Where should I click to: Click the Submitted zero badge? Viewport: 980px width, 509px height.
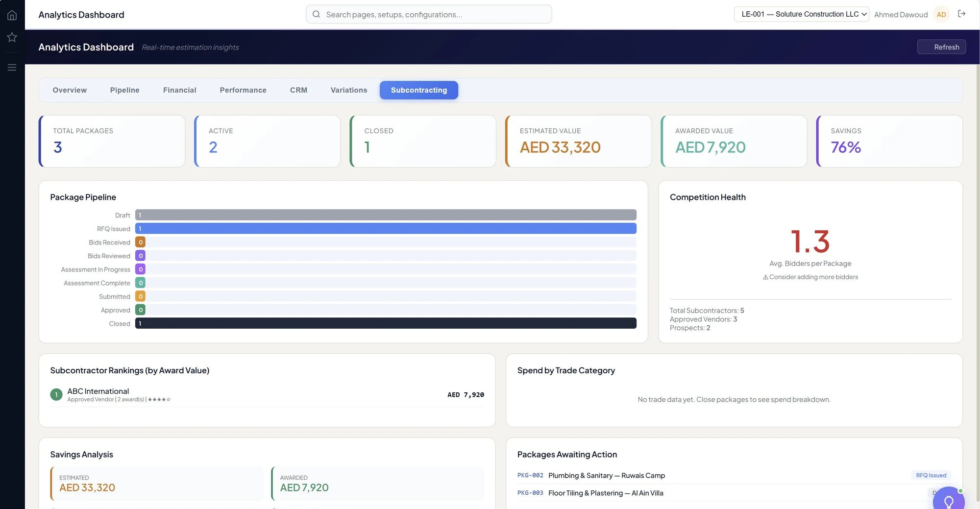click(141, 296)
